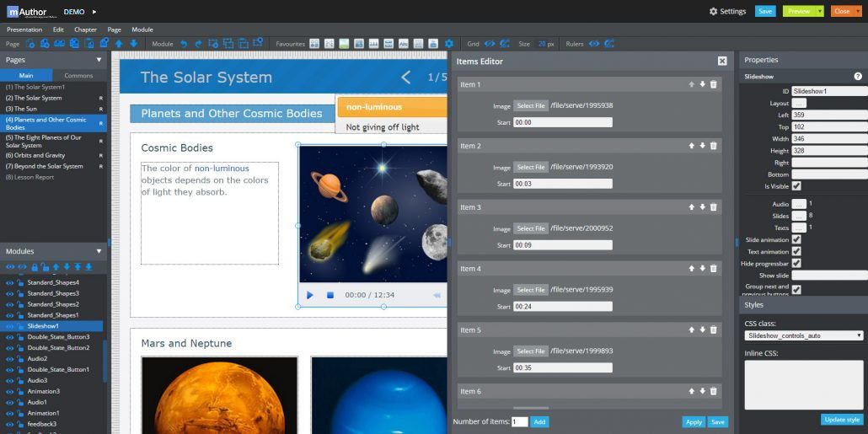Open the Edit menu

(x=58, y=29)
